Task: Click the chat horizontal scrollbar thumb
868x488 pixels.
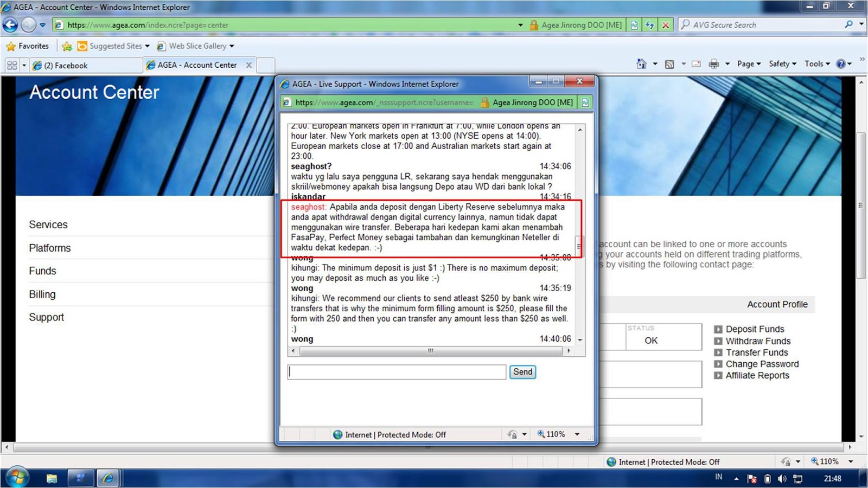Action: (x=431, y=351)
